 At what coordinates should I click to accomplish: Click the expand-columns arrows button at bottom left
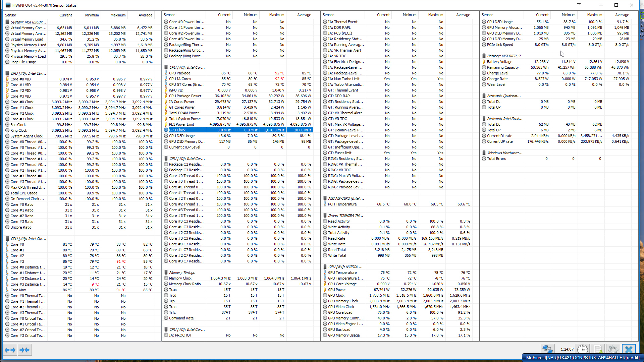click(10, 350)
